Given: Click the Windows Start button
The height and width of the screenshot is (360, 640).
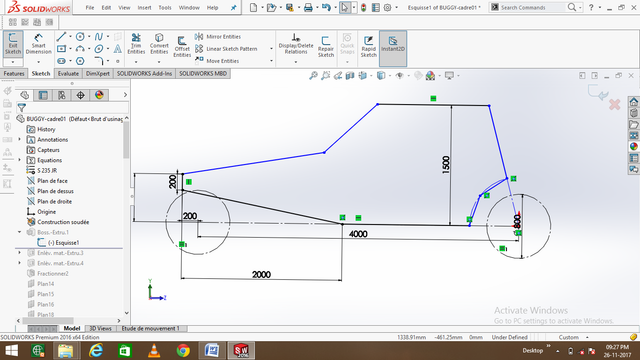Looking at the screenshot, I should pyautogui.click(x=11, y=350).
